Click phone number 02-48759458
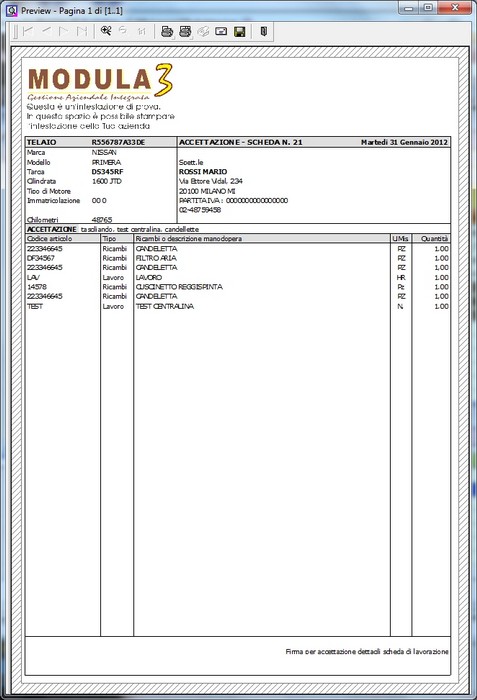The height and width of the screenshot is (700, 477). [x=200, y=210]
